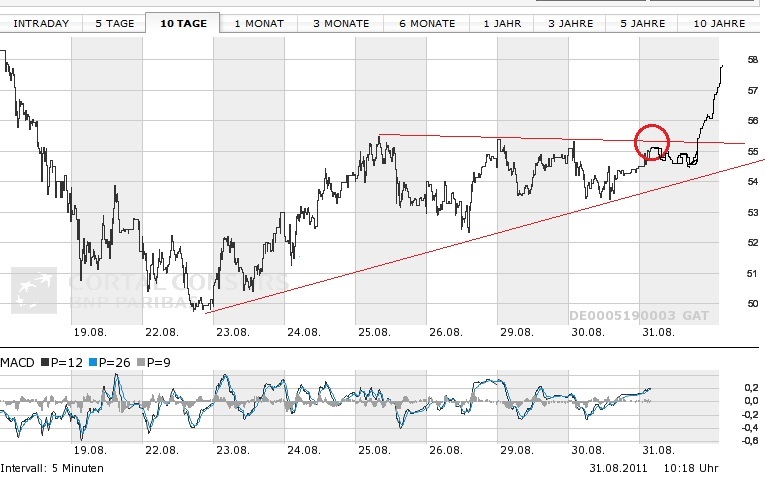The width and height of the screenshot is (765, 477).
Task: Click the Intervall: 5 Minuten text
Action: click(51, 468)
